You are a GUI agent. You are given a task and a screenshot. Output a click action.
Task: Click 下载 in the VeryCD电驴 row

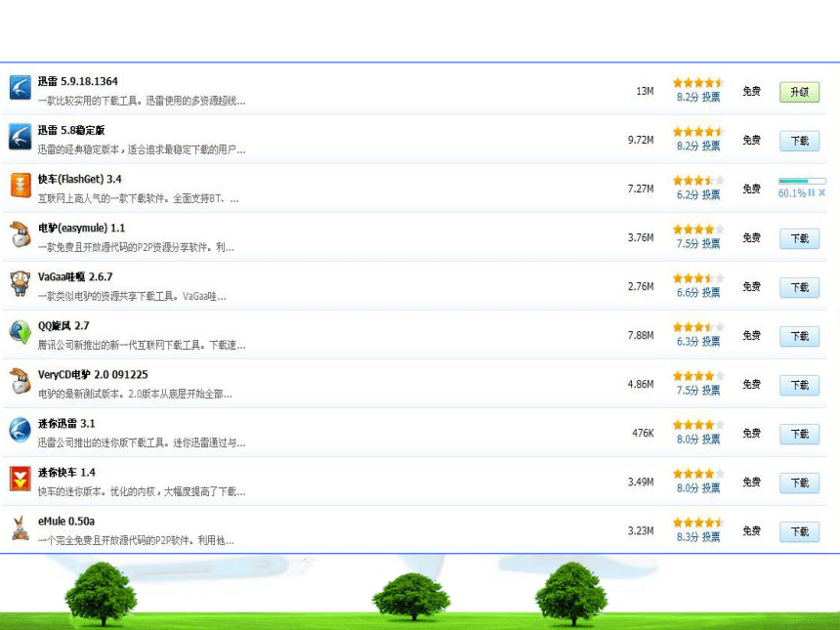[799, 385]
